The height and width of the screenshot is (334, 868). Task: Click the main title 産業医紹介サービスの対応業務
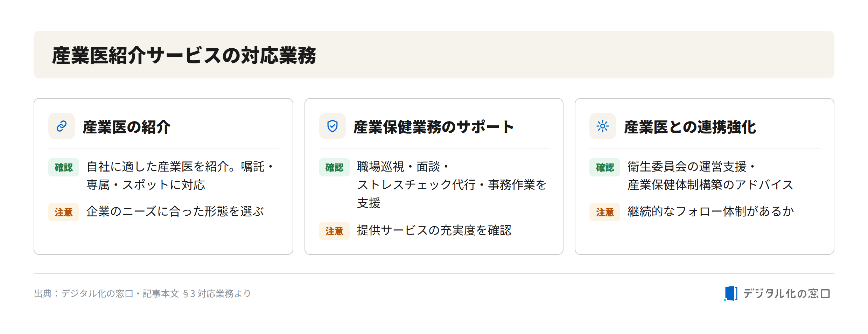pos(184,55)
